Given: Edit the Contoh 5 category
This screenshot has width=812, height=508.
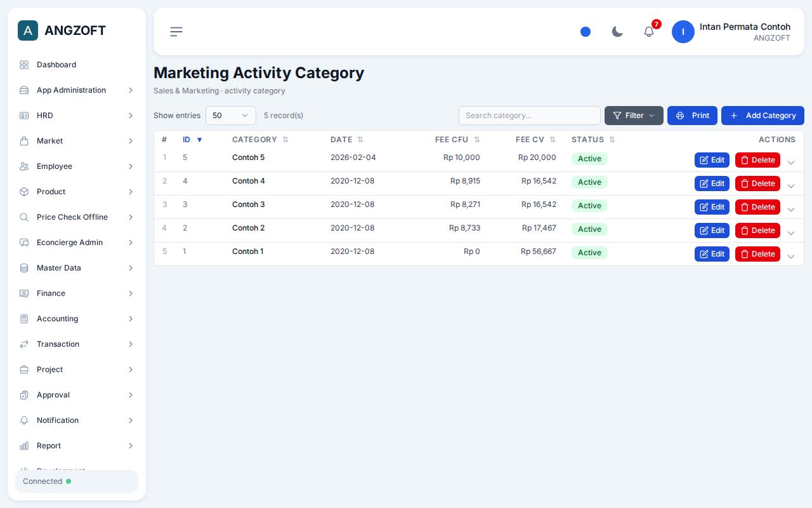Looking at the screenshot, I should pos(712,160).
